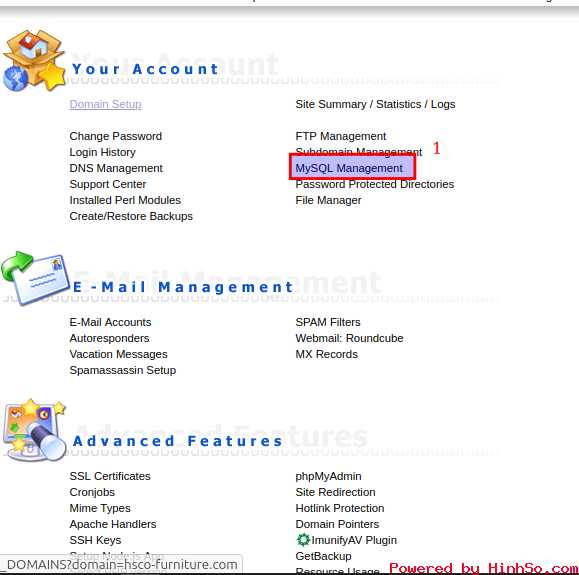Screen dimensions: 579x575
Task: Open Password Protected Directories
Action: coord(375,184)
